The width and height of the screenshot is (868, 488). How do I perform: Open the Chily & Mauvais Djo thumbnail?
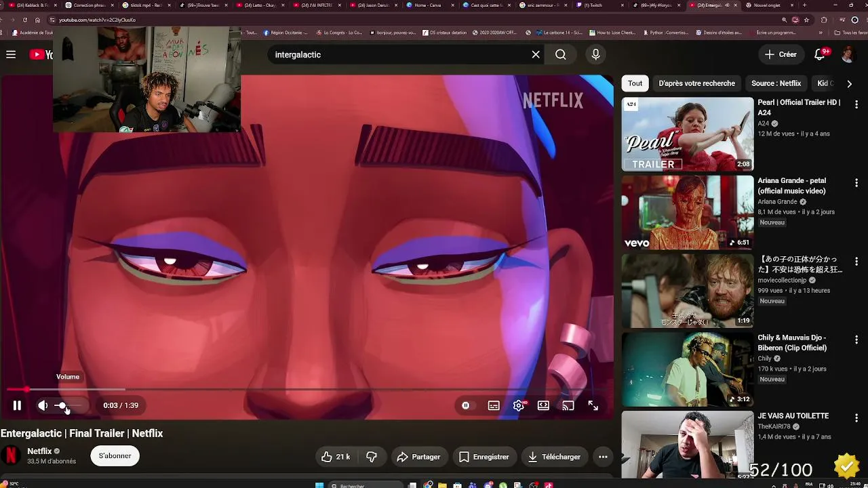(688, 369)
